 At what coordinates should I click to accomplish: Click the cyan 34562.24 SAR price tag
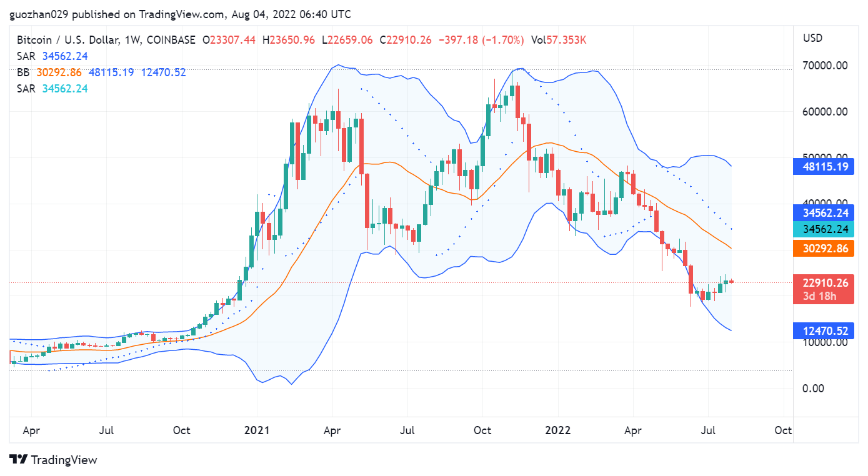(x=824, y=229)
